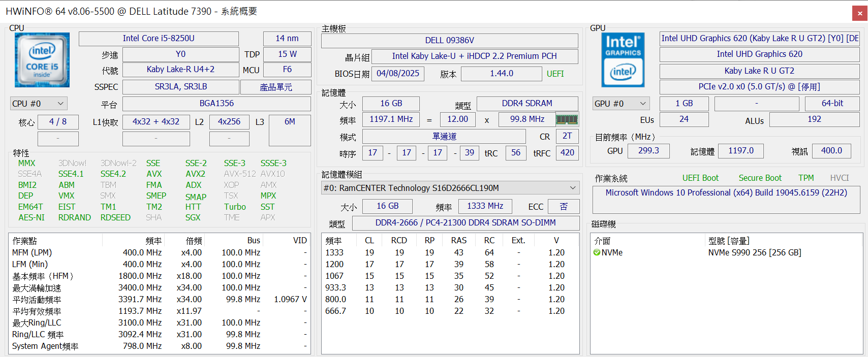Click the BIOS version 1.44.0
Viewport: 868px width, 357px height.
502,74
